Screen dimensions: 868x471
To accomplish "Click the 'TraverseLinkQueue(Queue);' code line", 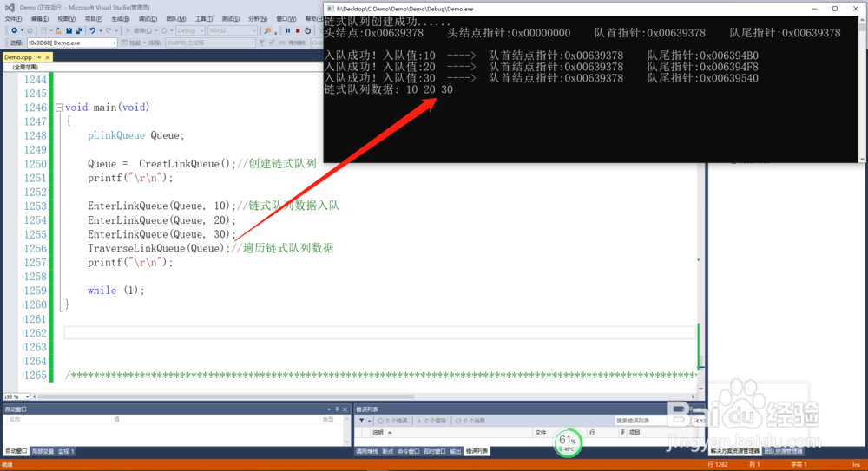I will [159, 248].
